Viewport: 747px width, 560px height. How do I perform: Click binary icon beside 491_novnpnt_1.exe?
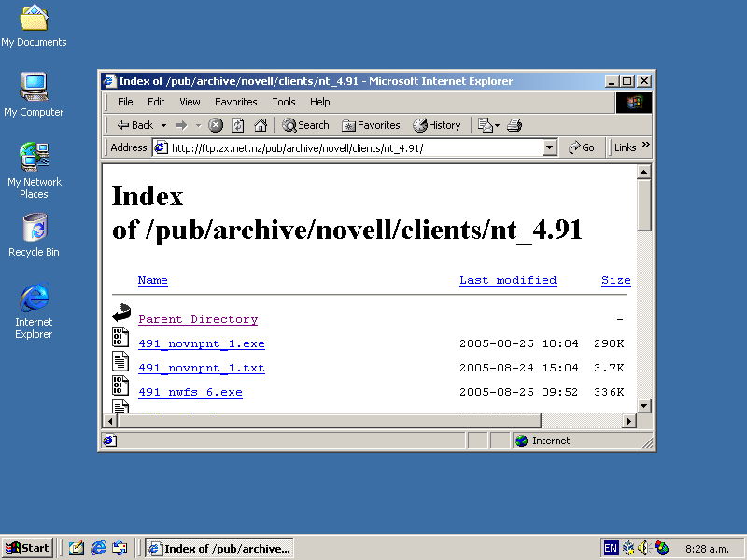(120, 337)
